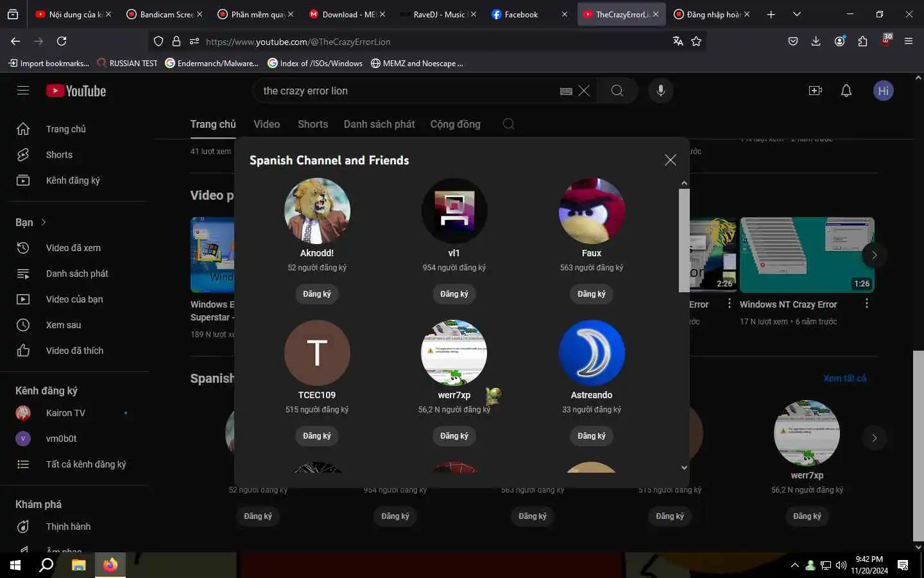This screenshot has width=924, height=578.
Task: Open Firefox application menu
Action: 909,41
